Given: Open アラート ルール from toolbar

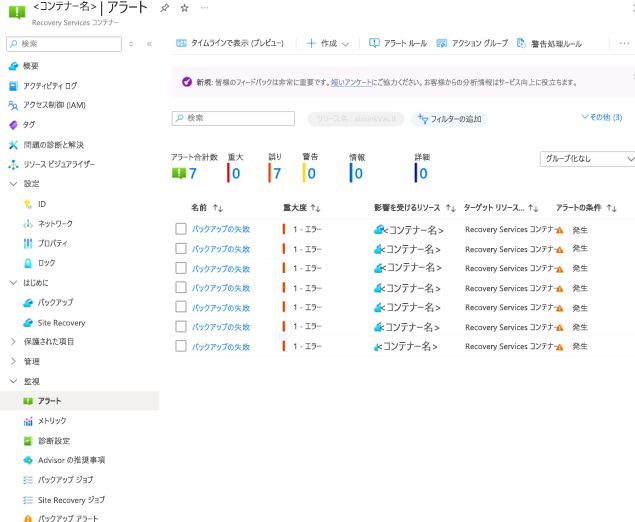Looking at the screenshot, I should pos(398,43).
